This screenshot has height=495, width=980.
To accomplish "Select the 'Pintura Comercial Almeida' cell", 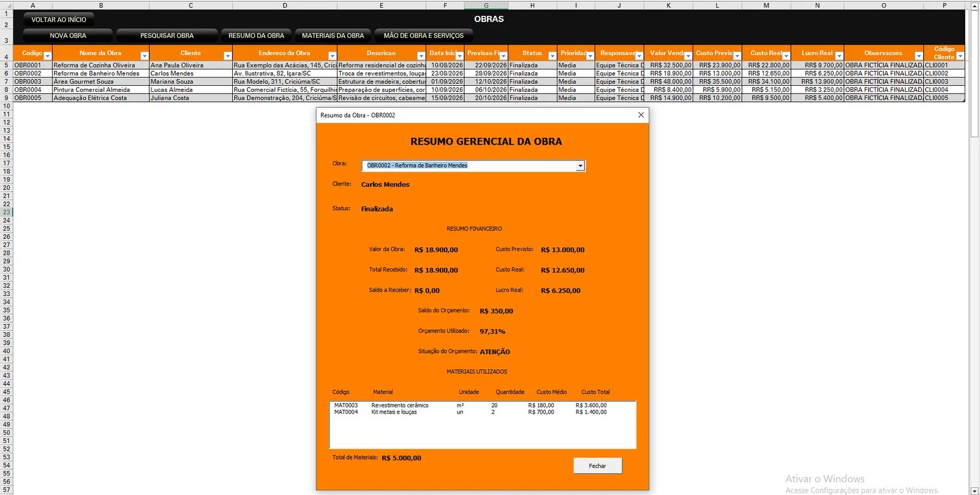I will (x=100, y=90).
